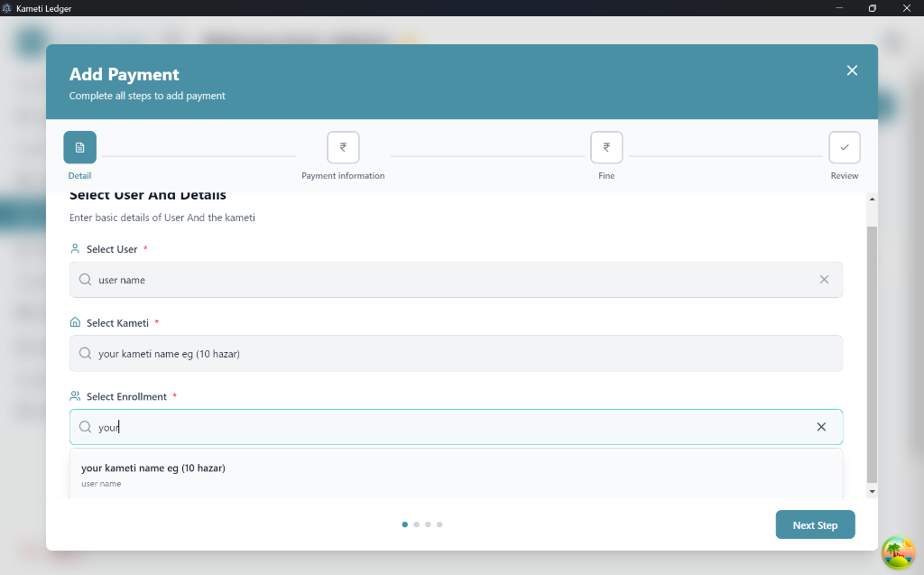Clear the Select User field
924x575 pixels.
coord(824,280)
